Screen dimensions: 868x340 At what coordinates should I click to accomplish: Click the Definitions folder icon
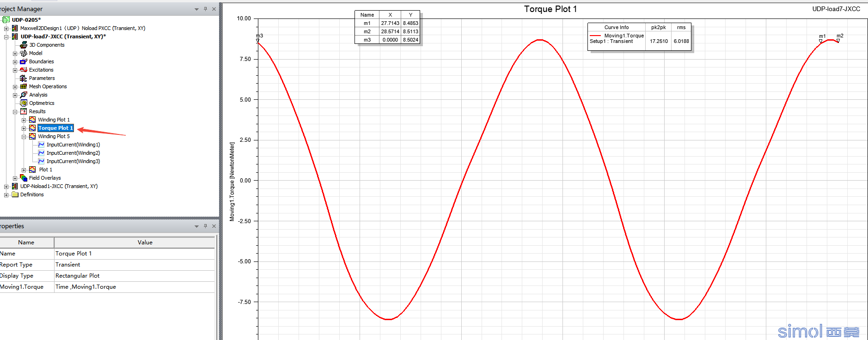(15, 194)
